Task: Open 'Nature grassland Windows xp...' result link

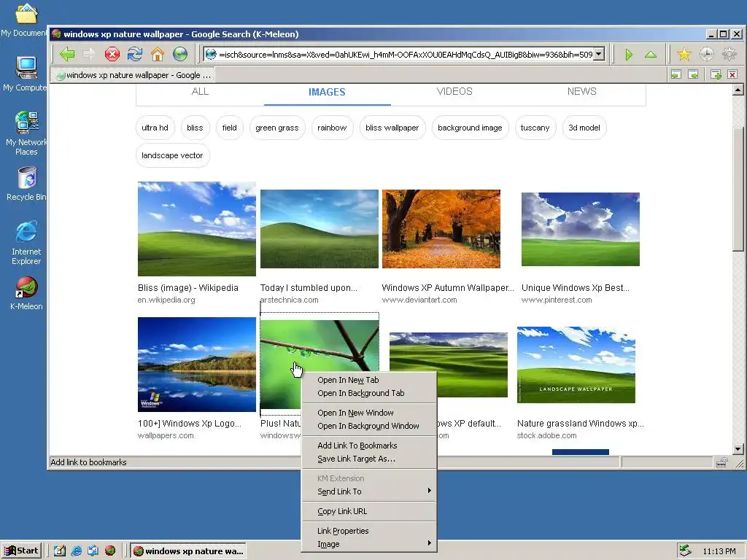Action: 580,424
